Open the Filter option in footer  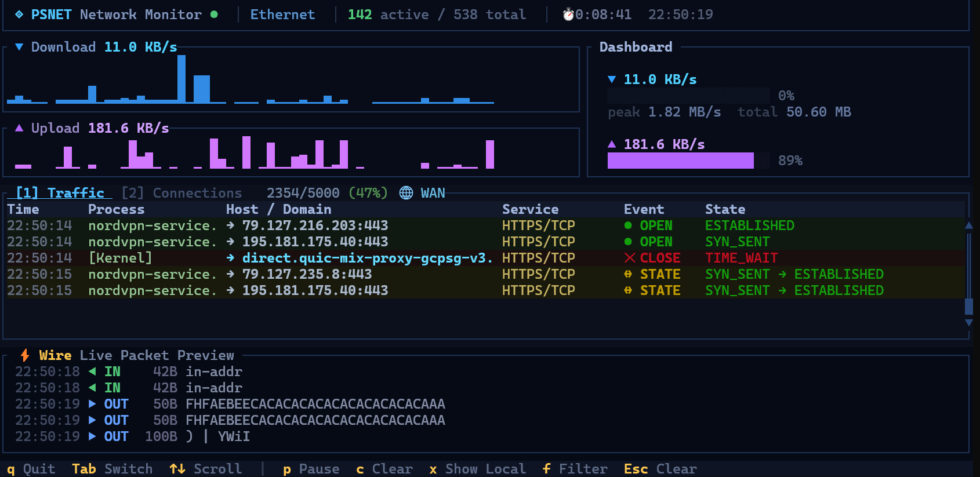575,469
